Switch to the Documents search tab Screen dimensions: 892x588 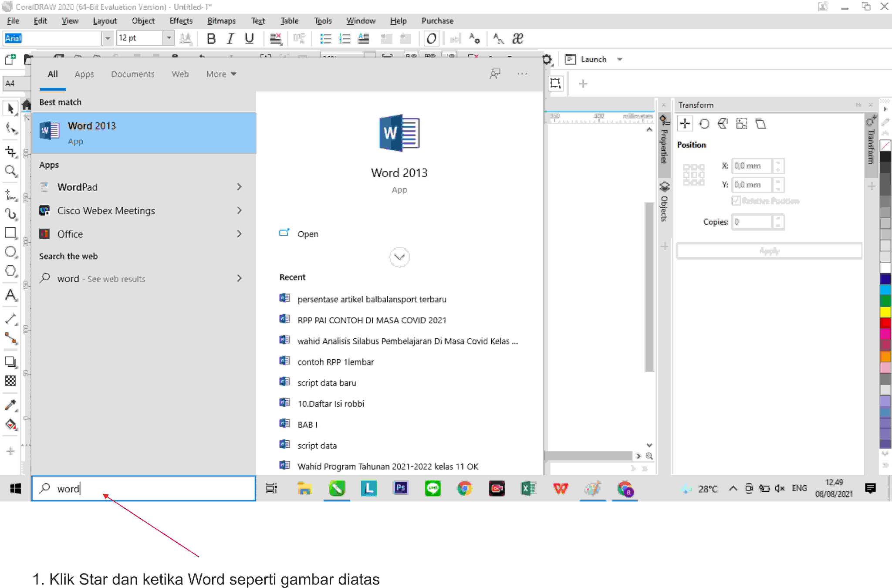click(132, 74)
